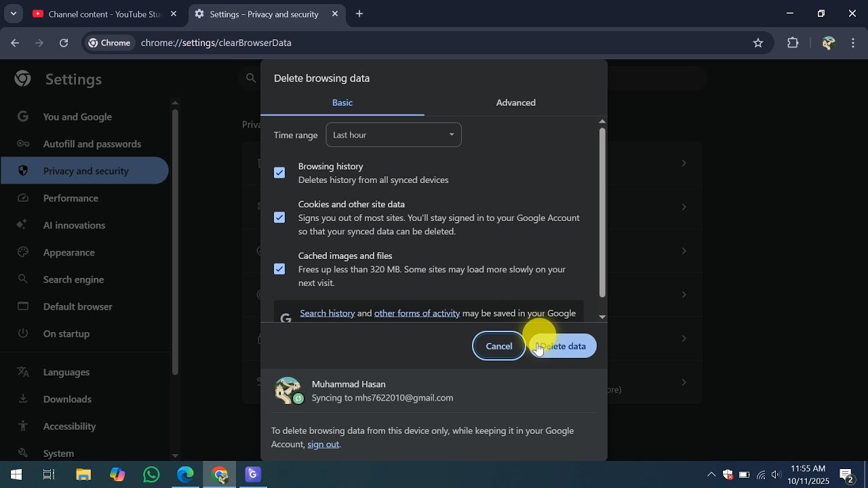
Task: Uncheck Cached images and files checkbox
Action: pos(279,269)
